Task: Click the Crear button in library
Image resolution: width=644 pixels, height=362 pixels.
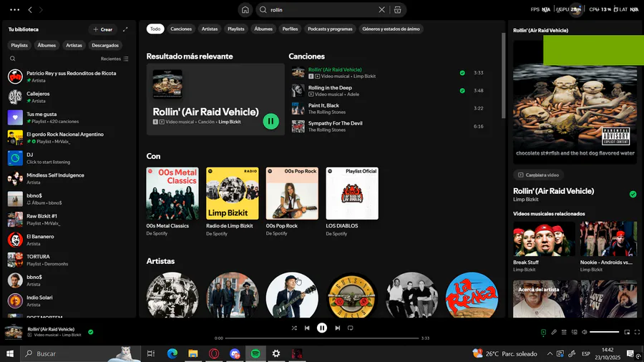Action: [102, 29]
